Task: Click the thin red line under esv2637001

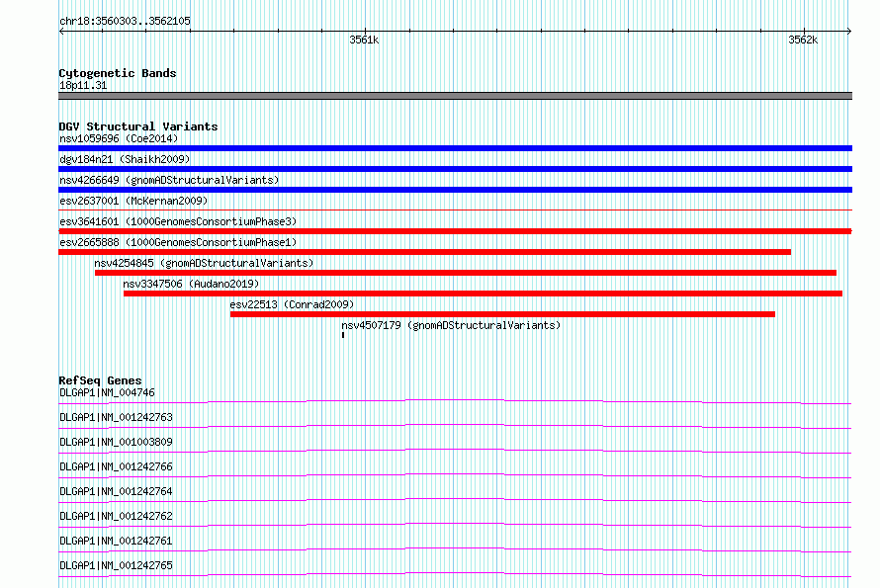Action: coord(455,210)
